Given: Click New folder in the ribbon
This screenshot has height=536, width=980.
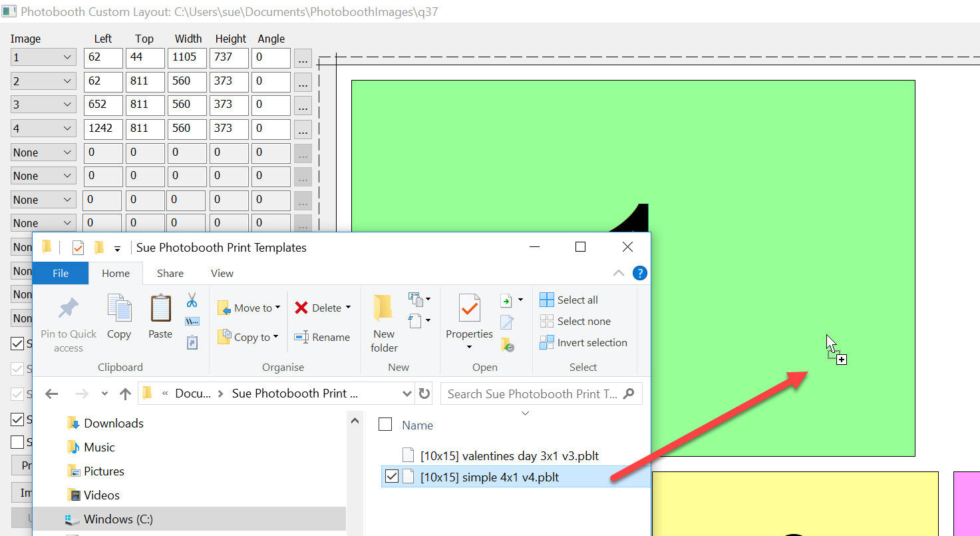Looking at the screenshot, I should click(384, 324).
